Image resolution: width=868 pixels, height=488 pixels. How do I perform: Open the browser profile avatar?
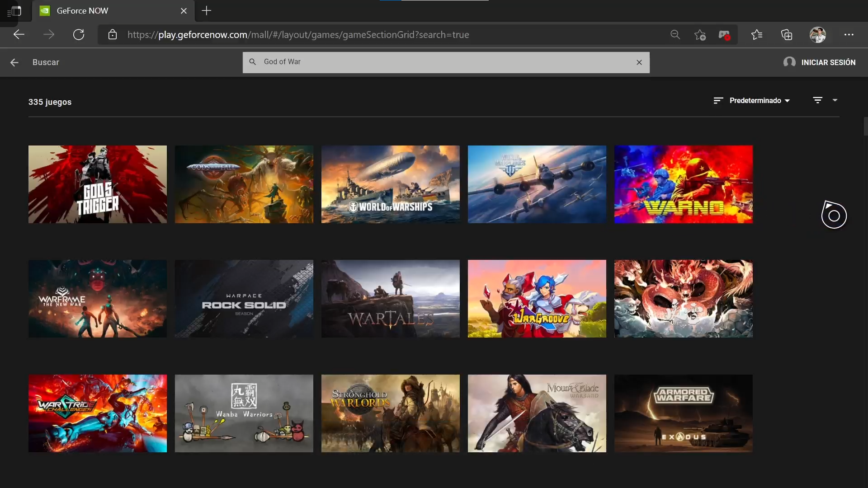817,35
